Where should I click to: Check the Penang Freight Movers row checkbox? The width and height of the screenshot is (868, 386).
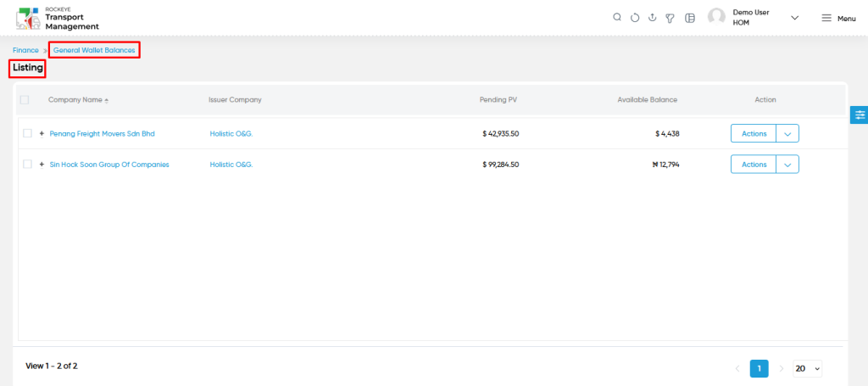point(28,133)
